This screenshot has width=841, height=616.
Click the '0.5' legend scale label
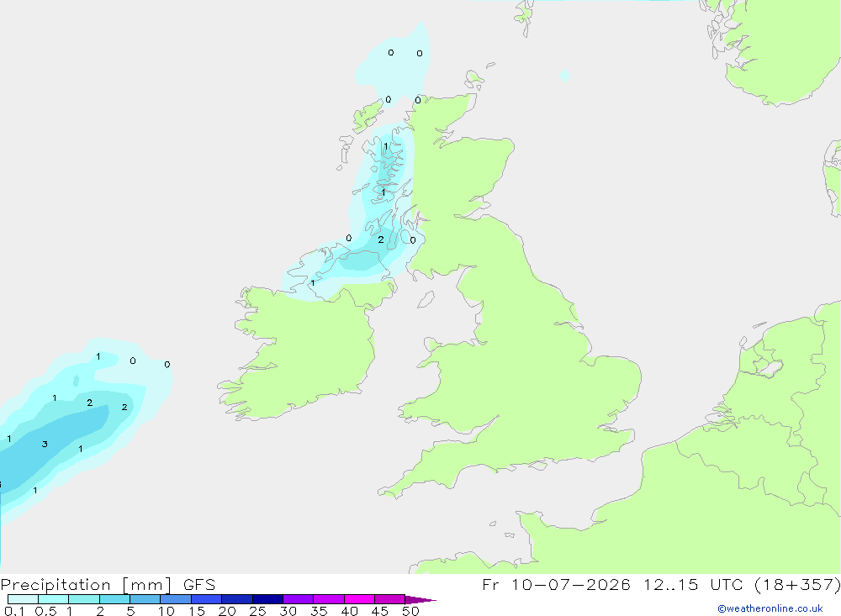point(45,611)
